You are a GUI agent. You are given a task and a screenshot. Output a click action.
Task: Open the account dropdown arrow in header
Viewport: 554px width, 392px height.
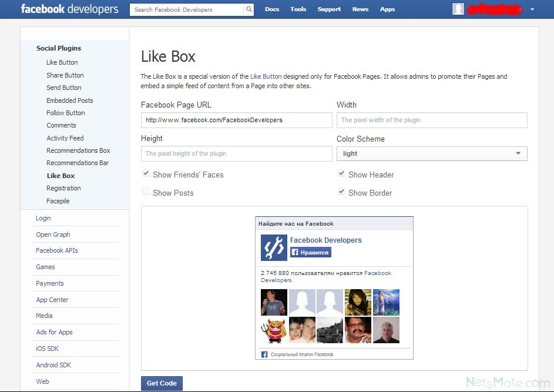pos(532,9)
